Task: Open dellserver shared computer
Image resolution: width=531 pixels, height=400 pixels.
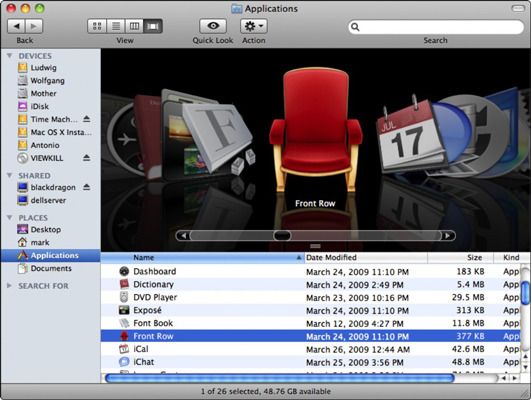Action: [42, 200]
